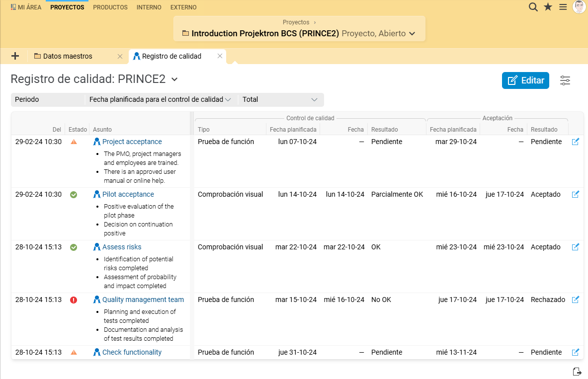Open edit icon for Check functionality row
The height and width of the screenshot is (379, 588).
575,352
